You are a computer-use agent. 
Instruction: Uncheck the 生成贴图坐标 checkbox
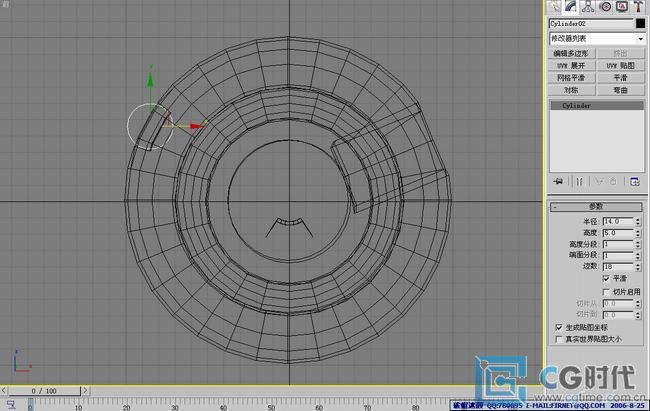tap(559, 328)
